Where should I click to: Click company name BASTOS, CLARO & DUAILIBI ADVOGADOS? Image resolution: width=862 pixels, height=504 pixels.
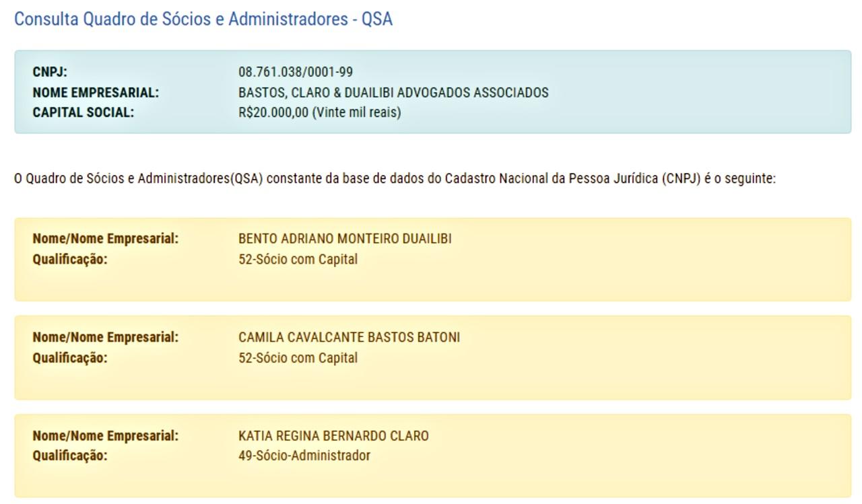tap(393, 93)
